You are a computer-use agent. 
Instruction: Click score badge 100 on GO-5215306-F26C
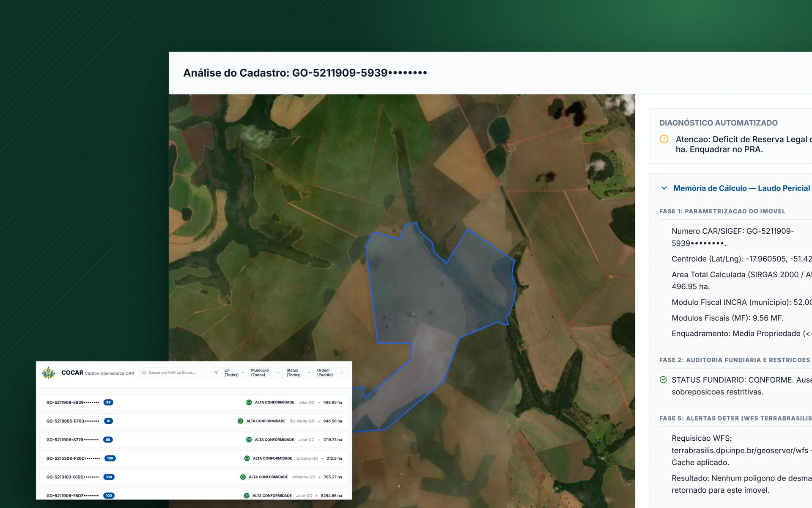click(x=110, y=458)
